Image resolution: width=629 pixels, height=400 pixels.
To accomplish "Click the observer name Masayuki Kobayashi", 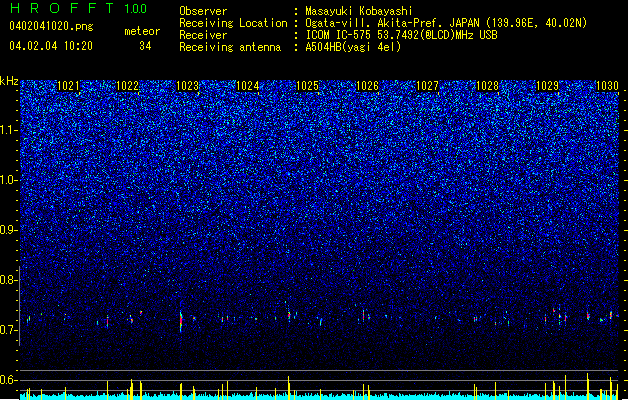I will [x=359, y=11].
